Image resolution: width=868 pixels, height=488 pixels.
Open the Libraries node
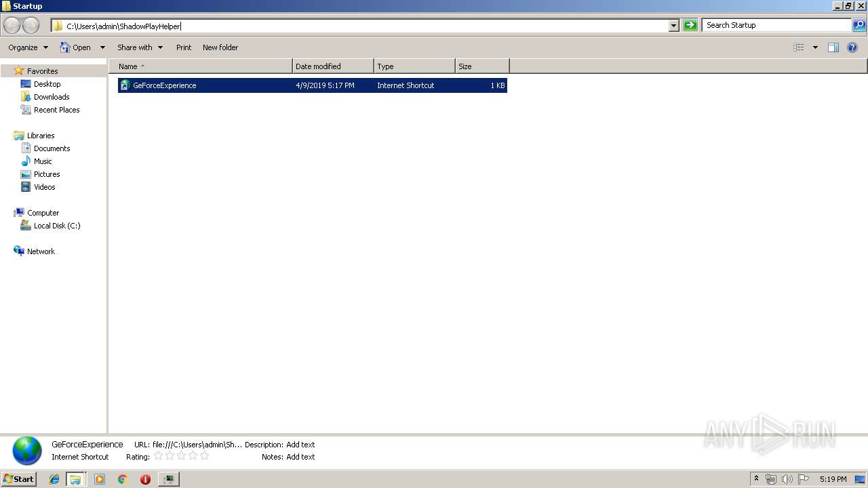[x=34, y=136]
